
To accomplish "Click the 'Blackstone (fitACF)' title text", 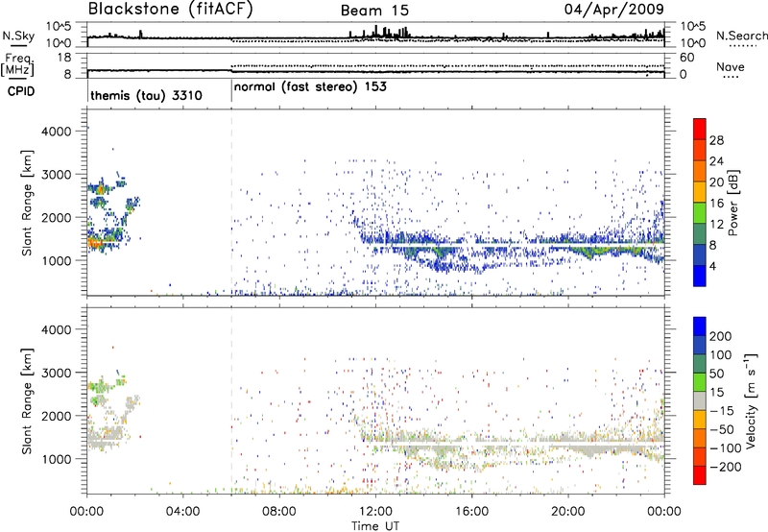I will point(170,9).
